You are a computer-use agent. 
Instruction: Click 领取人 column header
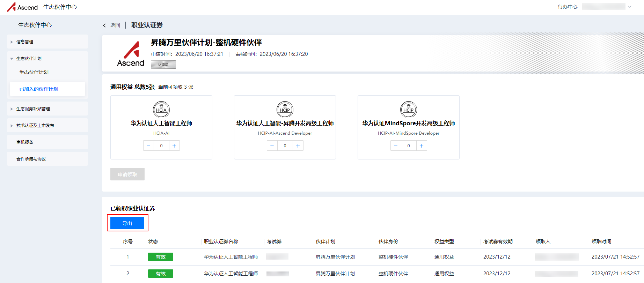click(543, 241)
